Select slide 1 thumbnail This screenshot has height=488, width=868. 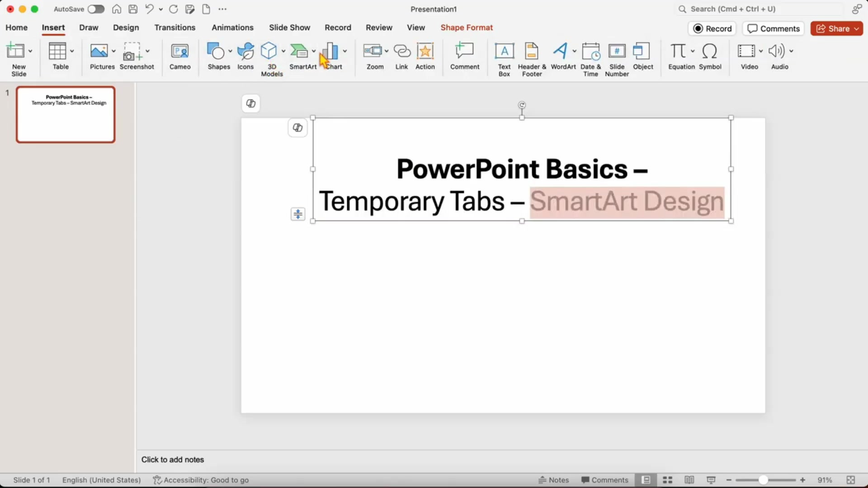pos(66,115)
